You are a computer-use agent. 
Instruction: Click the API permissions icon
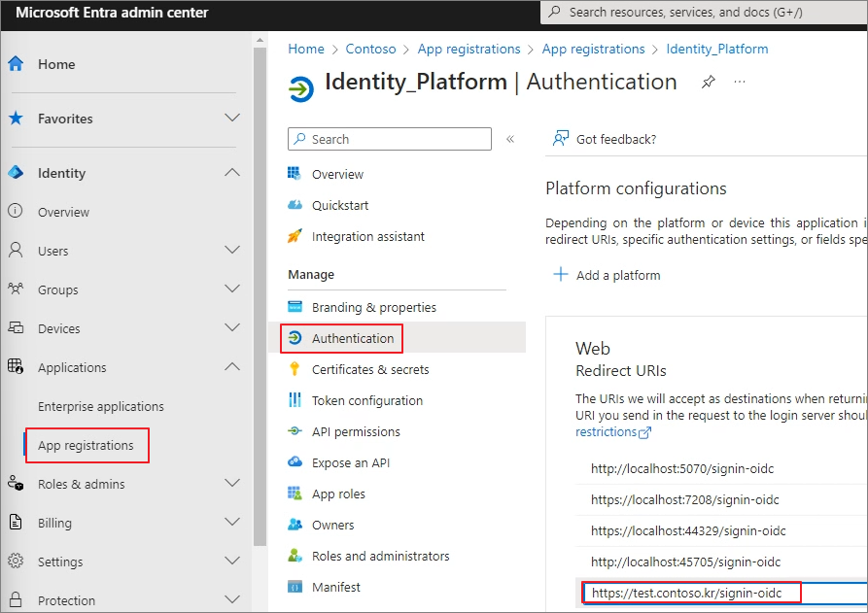295,431
